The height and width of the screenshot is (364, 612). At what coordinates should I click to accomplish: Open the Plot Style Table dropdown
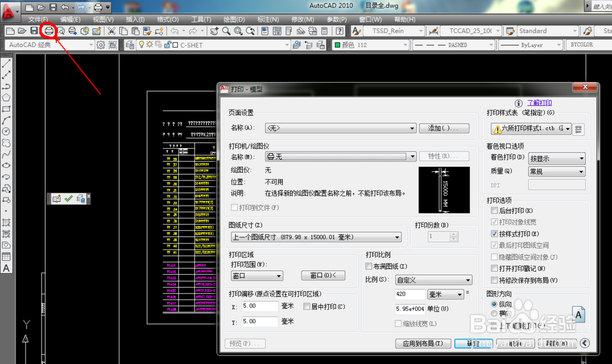(x=531, y=128)
